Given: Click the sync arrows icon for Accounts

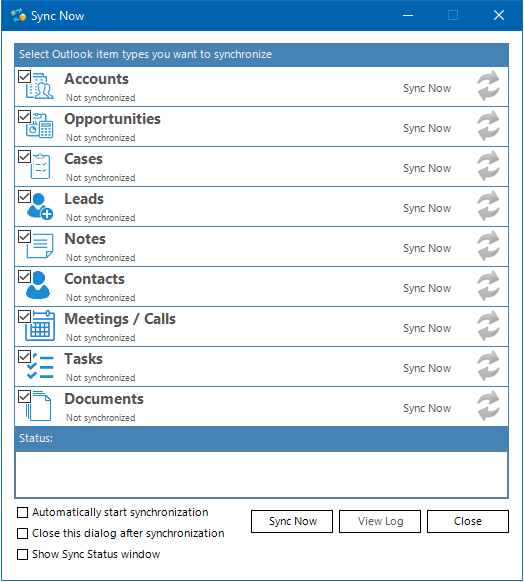Looking at the screenshot, I should pyautogui.click(x=488, y=86).
